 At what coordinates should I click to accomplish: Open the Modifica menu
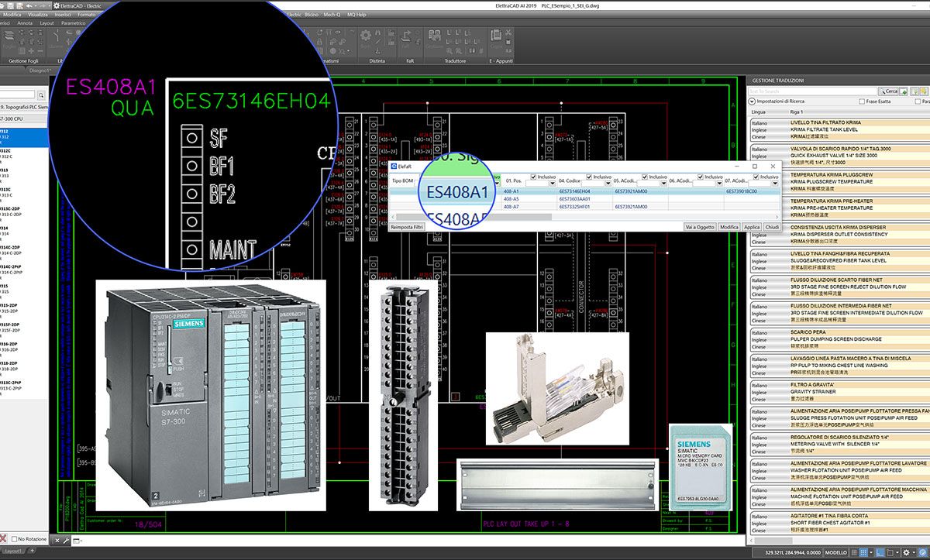[x=12, y=14]
